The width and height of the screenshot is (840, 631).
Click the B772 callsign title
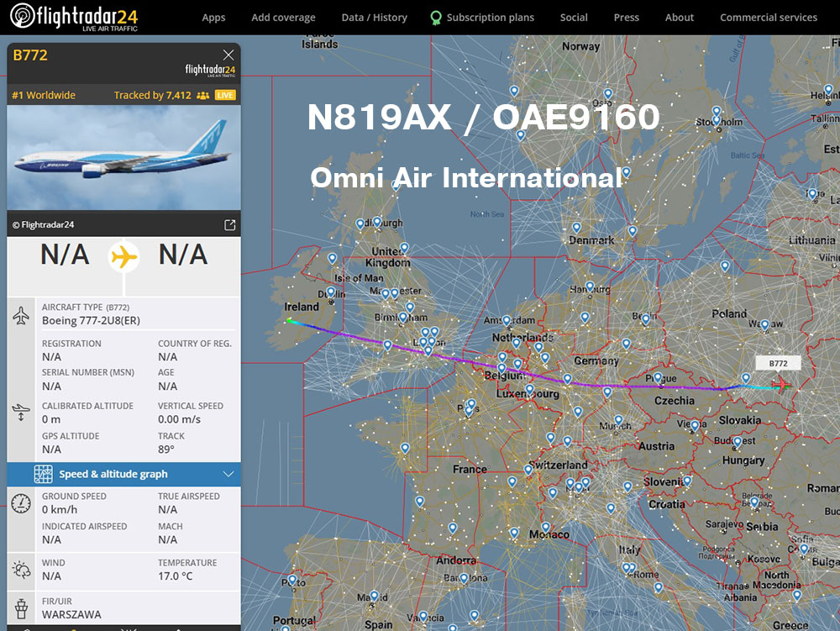pos(30,55)
